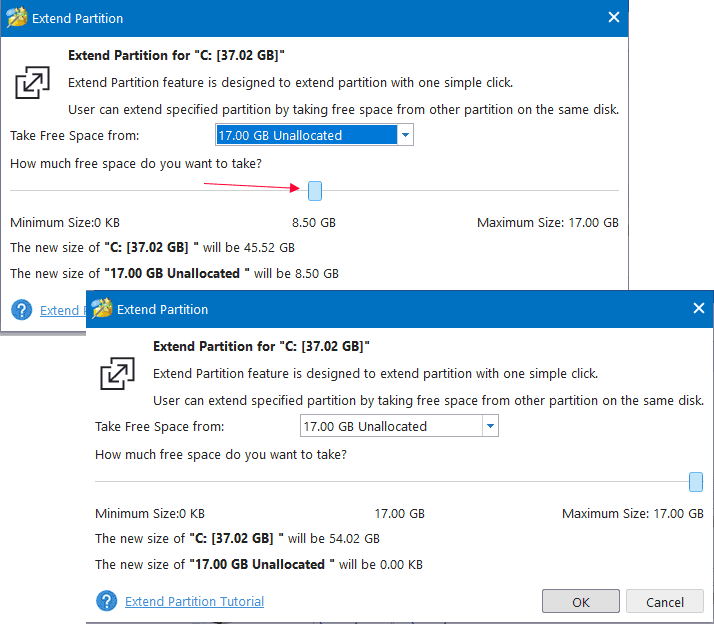Click 'Maximum Size: 17.00 GB' text in front dialog

tap(633, 513)
